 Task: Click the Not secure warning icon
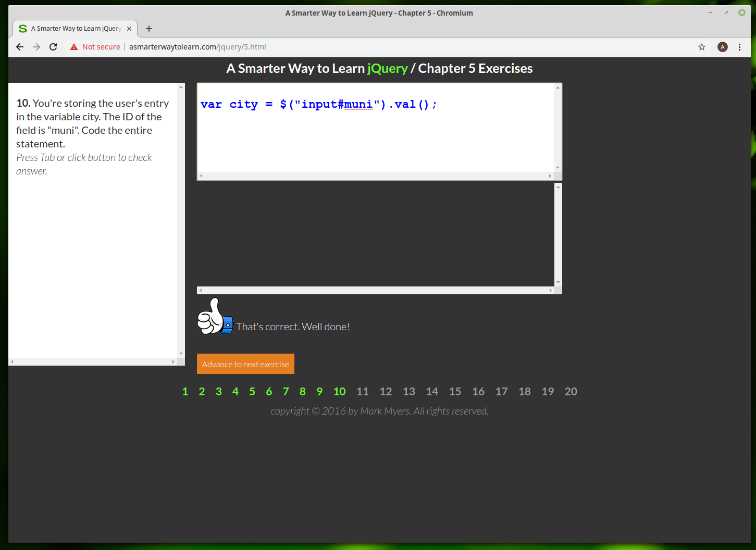coord(74,47)
